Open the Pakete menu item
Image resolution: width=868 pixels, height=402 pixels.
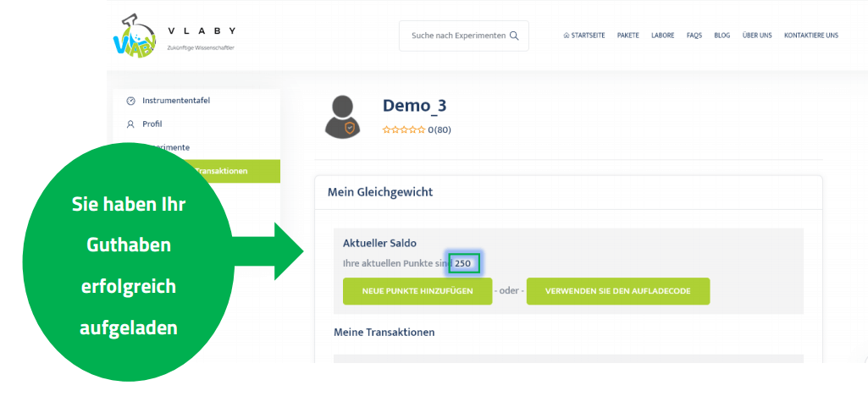coord(628,36)
